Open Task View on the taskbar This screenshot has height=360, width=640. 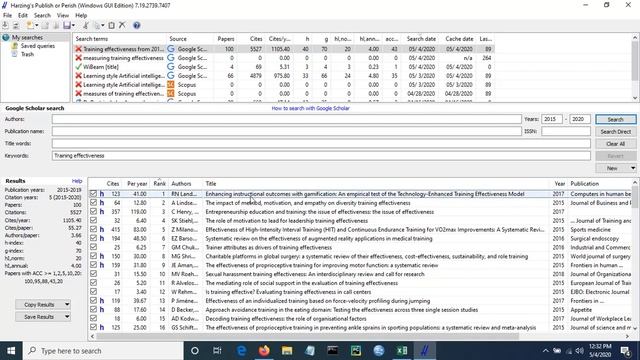(217, 351)
